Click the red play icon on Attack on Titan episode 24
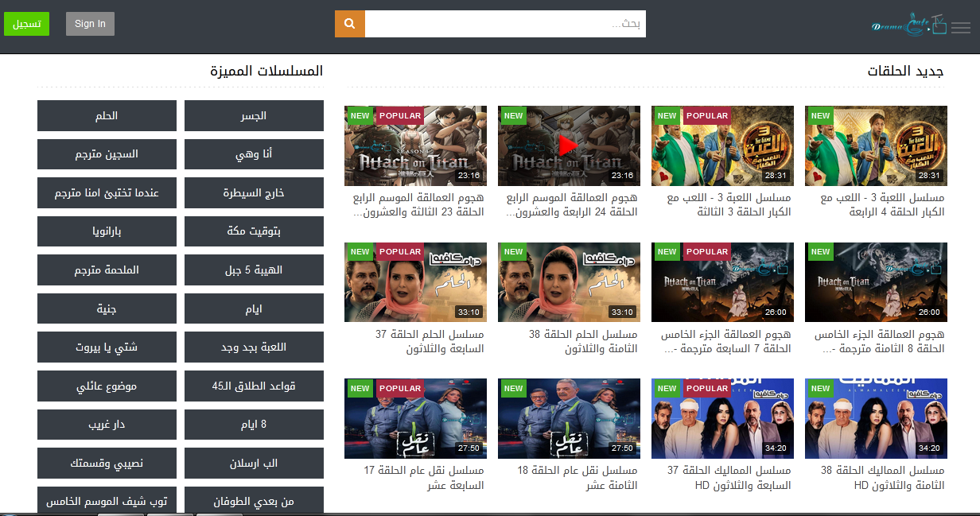Screen dimensions: 980x516 [x=569, y=145]
